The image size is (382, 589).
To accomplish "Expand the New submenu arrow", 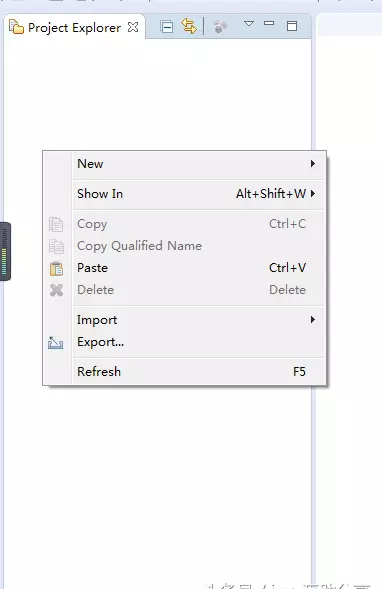I will pos(313,164).
